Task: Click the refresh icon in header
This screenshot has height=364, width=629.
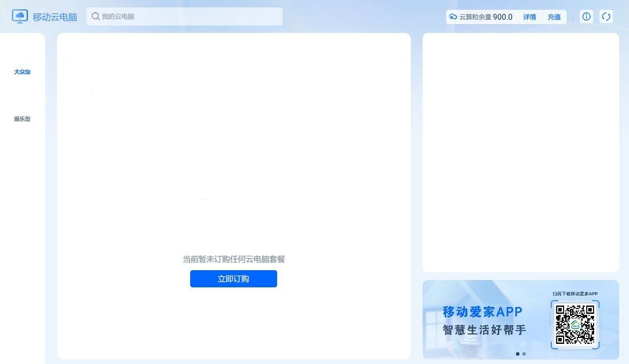Action: [606, 16]
